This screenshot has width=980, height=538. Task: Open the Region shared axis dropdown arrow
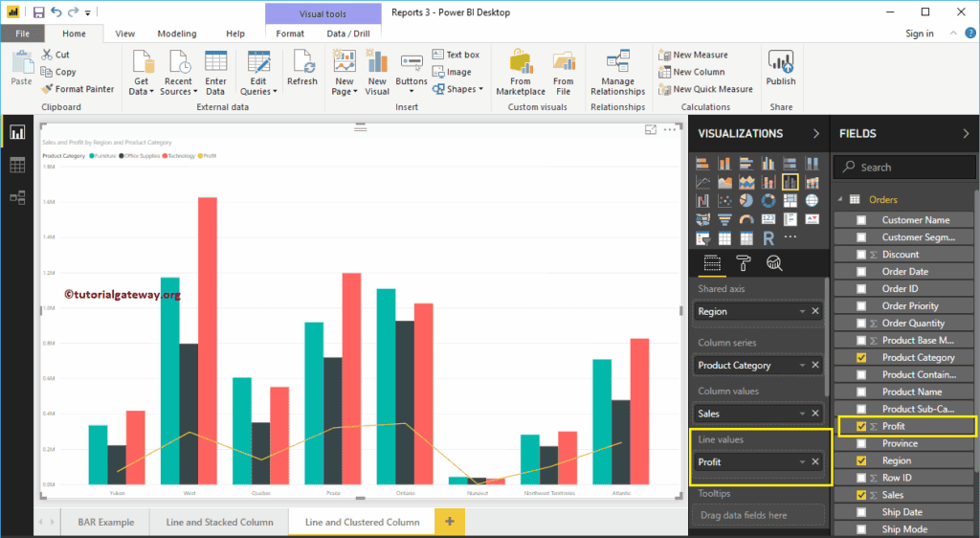[x=803, y=311]
